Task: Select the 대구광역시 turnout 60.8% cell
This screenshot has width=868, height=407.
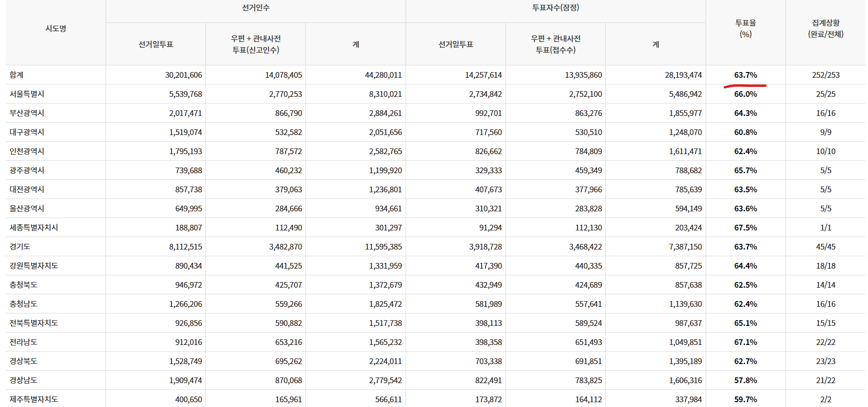Action: [x=745, y=132]
